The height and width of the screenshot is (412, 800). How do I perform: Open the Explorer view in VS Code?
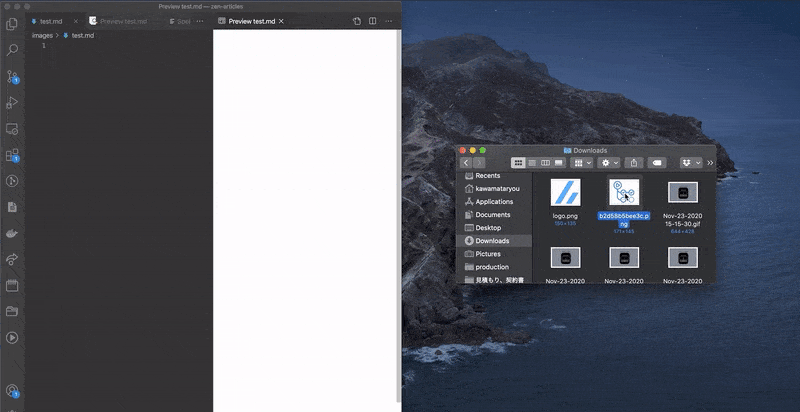click(12, 24)
